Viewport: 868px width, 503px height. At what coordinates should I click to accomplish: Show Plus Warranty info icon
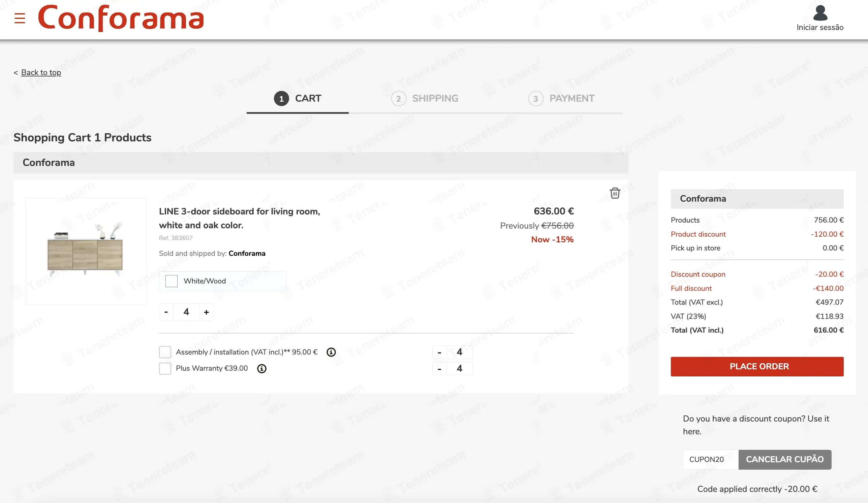(262, 368)
